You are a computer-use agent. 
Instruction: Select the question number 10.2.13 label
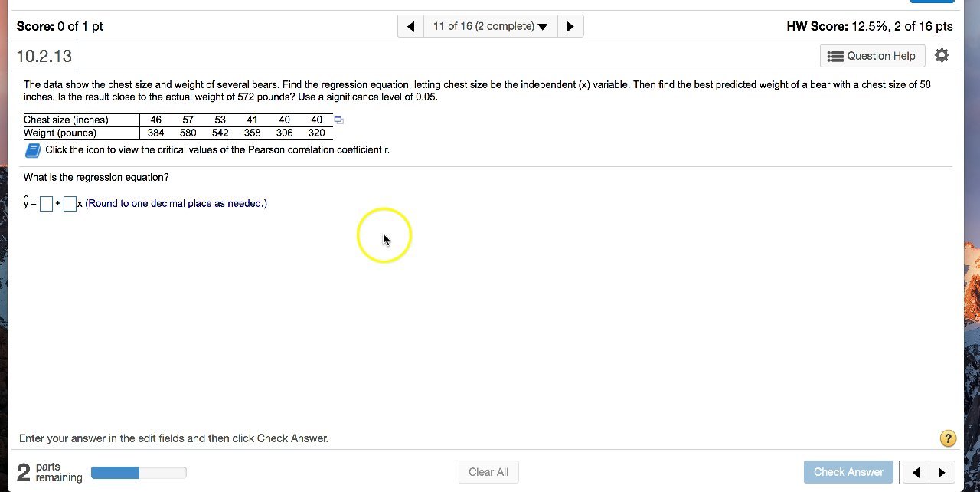pyautogui.click(x=44, y=55)
